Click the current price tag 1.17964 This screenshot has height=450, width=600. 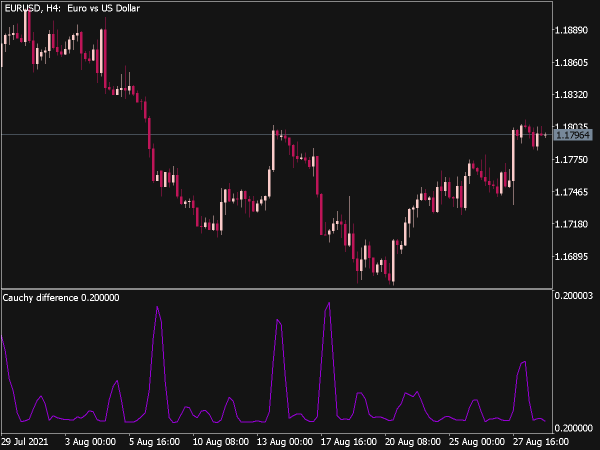[x=573, y=135]
